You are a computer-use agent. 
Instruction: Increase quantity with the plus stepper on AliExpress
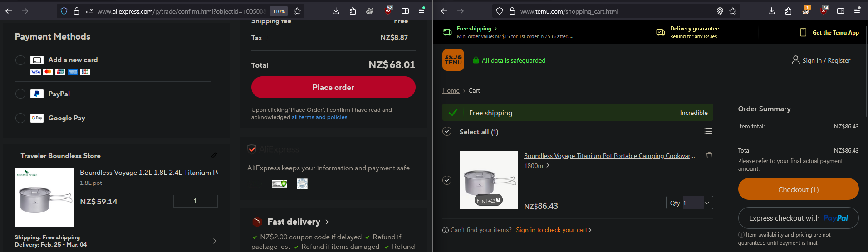[x=211, y=201]
